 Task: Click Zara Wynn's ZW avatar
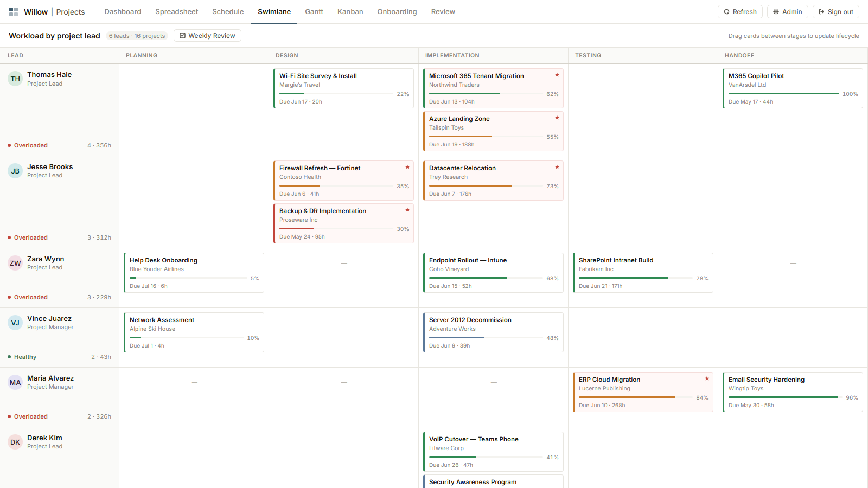pyautogui.click(x=15, y=263)
